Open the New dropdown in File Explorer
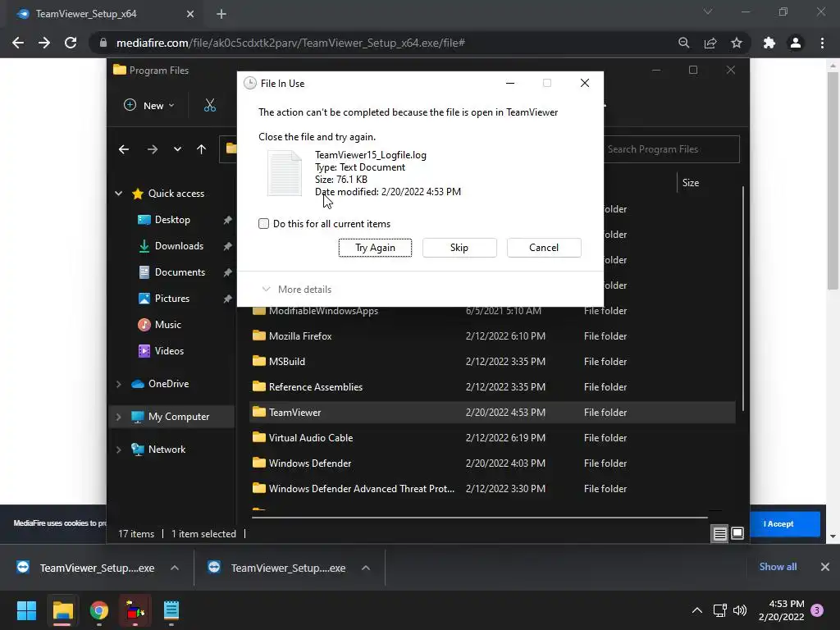Viewport: 840px width, 630px height. pos(149,106)
